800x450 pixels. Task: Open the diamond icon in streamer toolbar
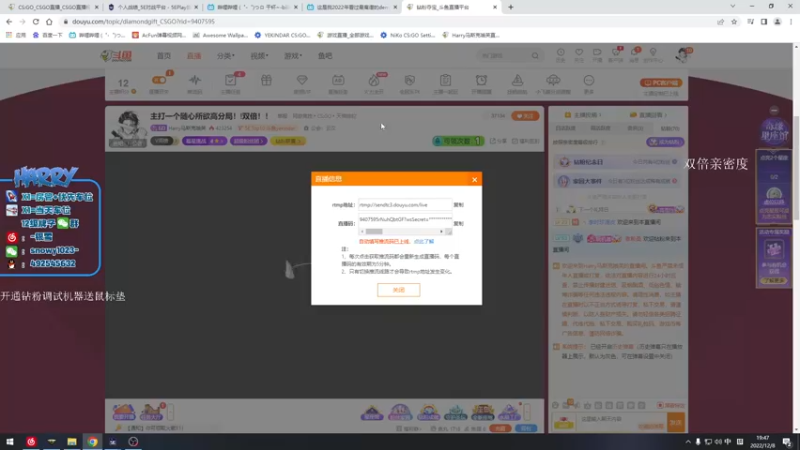pyautogui.click(x=302, y=80)
